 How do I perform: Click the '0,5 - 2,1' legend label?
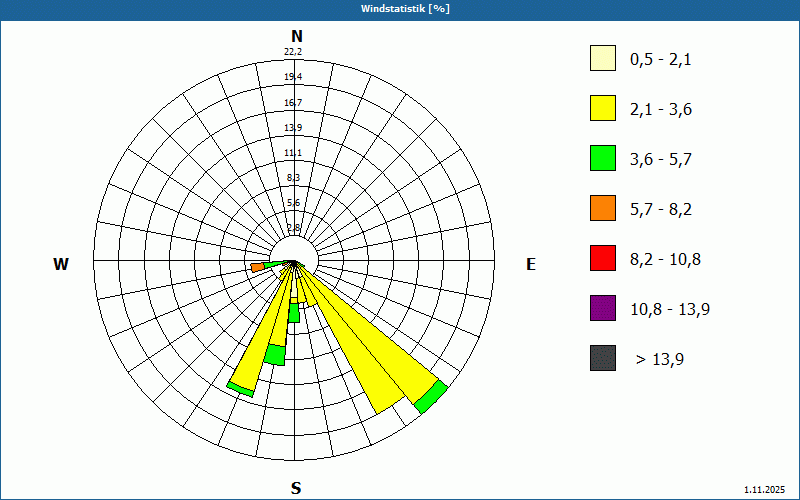click(x=661, y=60)
